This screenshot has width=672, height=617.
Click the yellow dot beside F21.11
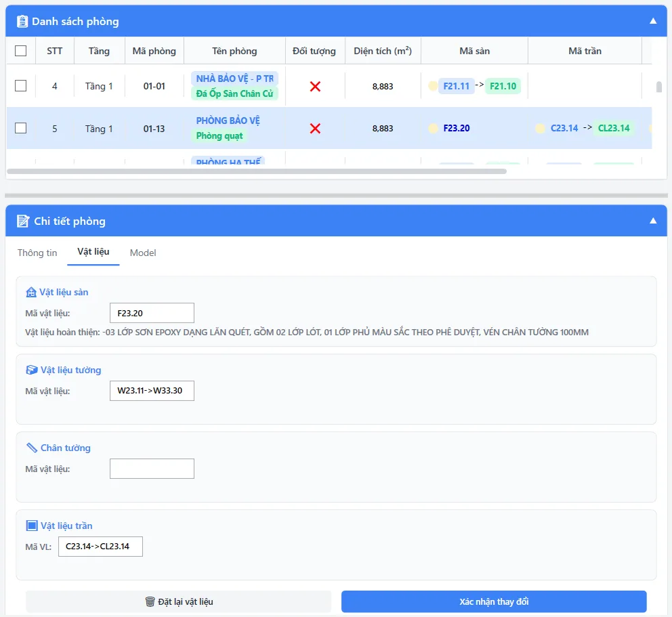pyautogui.click(x=433, y=86)
